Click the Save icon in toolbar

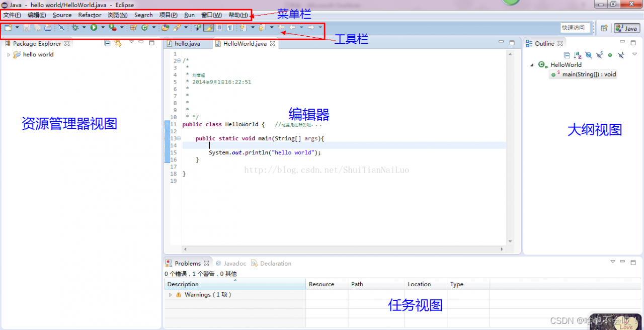click(x=26, y=28)
